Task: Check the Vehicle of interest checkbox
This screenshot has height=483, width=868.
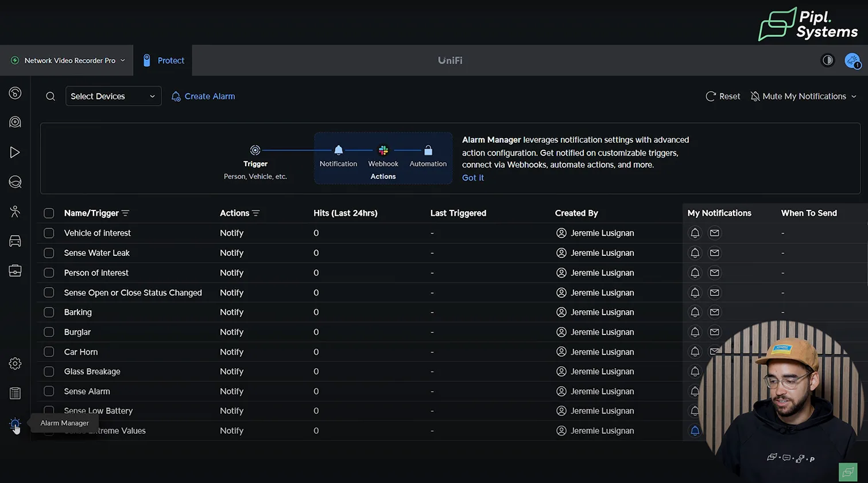Action: pyautogui.click(x=49, y=233)
